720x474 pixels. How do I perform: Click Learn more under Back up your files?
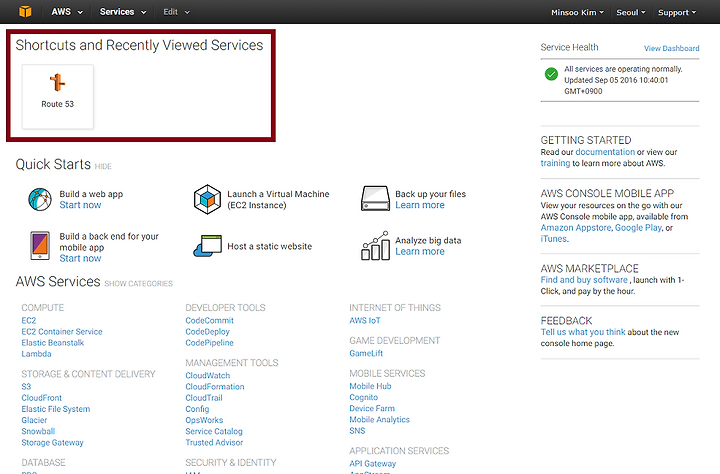tap(420, 205)
